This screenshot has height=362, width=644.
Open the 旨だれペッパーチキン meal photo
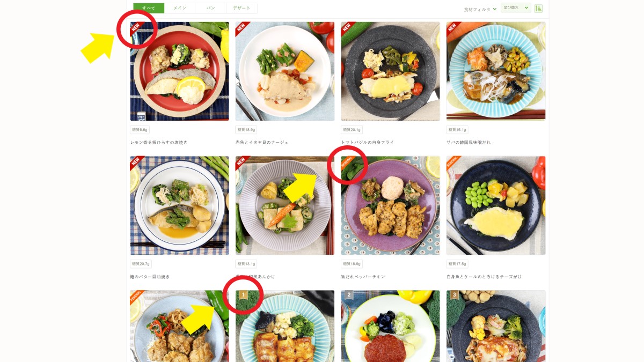click(x=390, y=205)
